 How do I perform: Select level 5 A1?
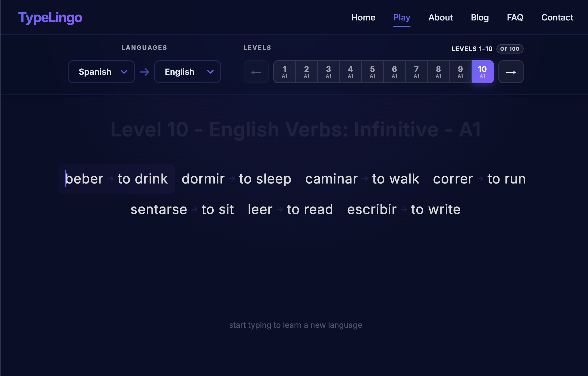tap(372, 72)
